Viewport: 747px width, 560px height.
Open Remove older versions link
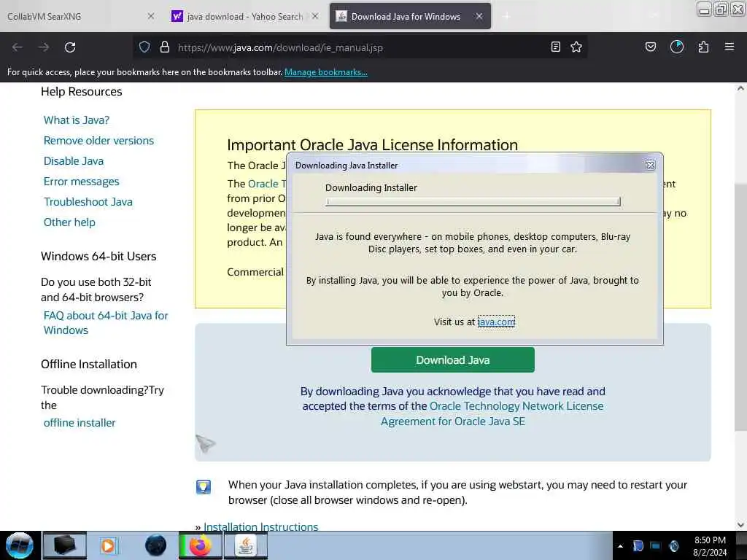(x=98, y=141)
